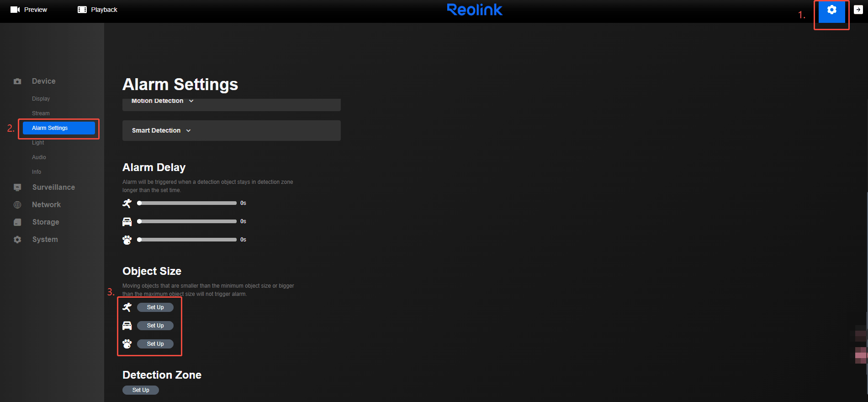Screen dimensions: 868x402
Task: Set up object size for person
Action: pyautogui.click(x=155, y=307)
